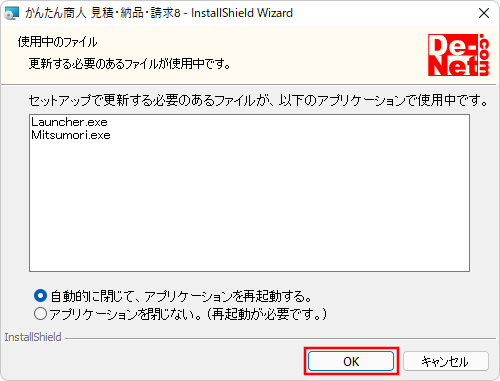Screen dimensions: 500x381
Task: Select Mitsumori.exe in the file list
Action: (71, 135)
